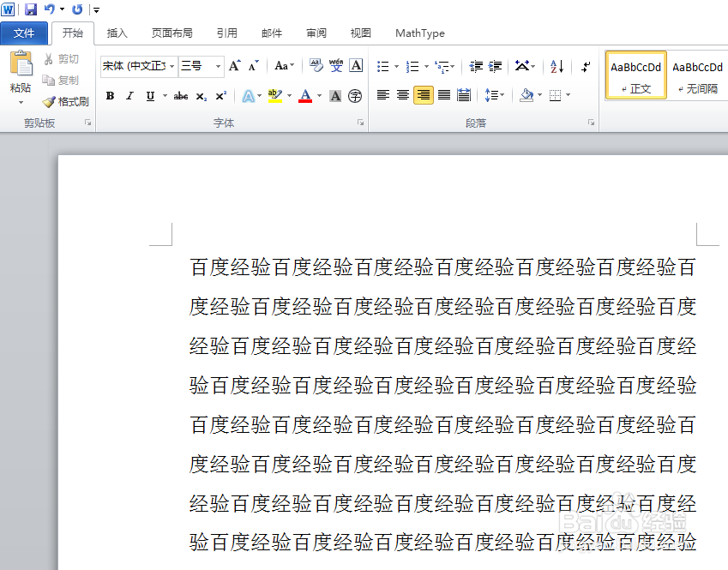Click the Multilevel List icon
The width and height of the screenshot is (728, 570).
tap(441, 66)
